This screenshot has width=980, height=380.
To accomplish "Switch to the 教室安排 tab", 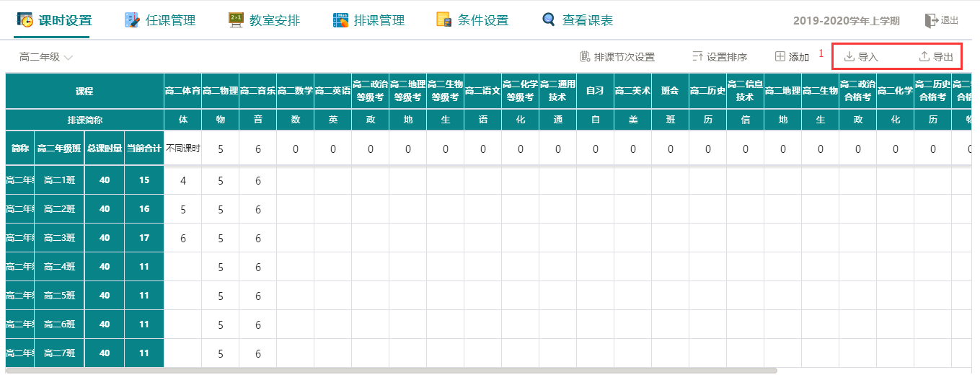I will (x=264, y=20).
